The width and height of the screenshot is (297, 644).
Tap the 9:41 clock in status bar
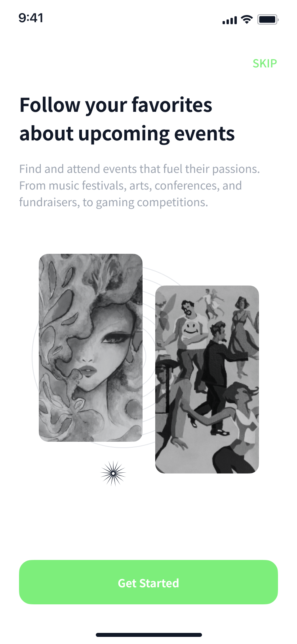(31, 18)
